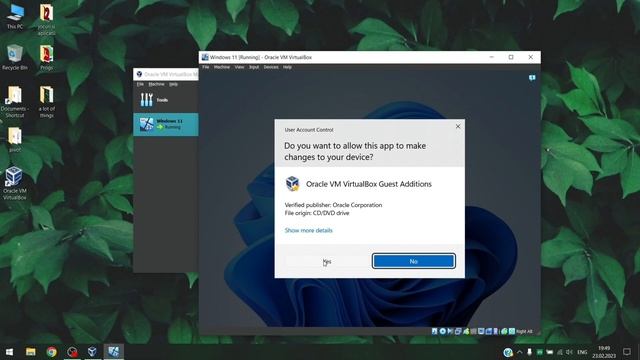Screen dimensions: 640x360
Task: Open the Help menu of the VM window
Action: point(287,67)
